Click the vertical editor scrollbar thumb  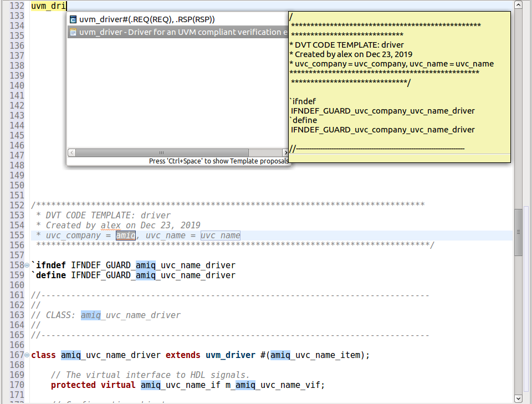pos(518,232)
